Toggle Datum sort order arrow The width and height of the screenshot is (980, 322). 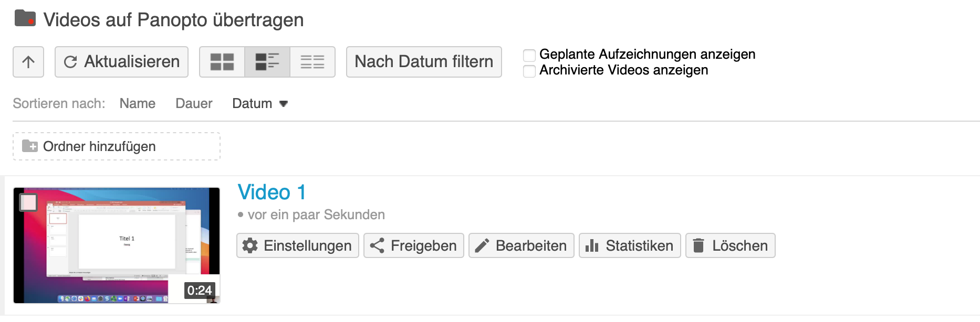click(284, 104)
